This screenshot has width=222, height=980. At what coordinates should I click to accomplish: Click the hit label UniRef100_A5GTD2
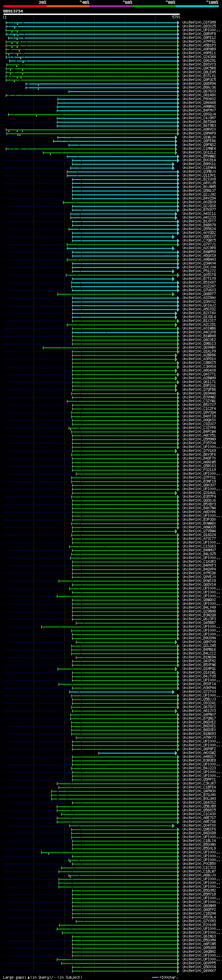[199, 309]
